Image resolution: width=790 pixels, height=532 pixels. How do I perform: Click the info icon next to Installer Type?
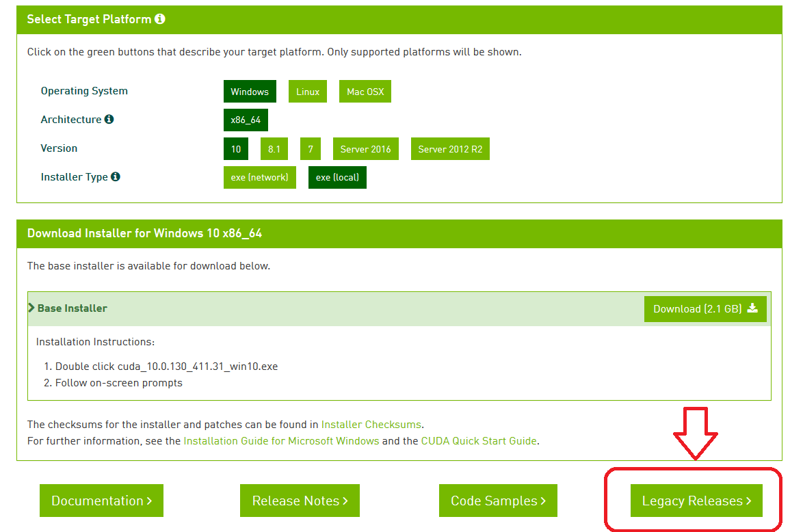pyautogui.click(x=116, y=176)
